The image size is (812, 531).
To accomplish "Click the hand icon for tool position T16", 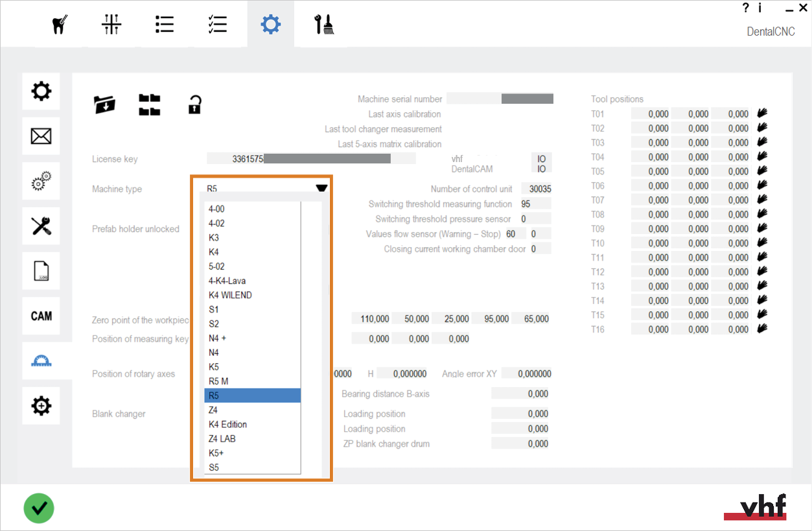I will [762, 329].
